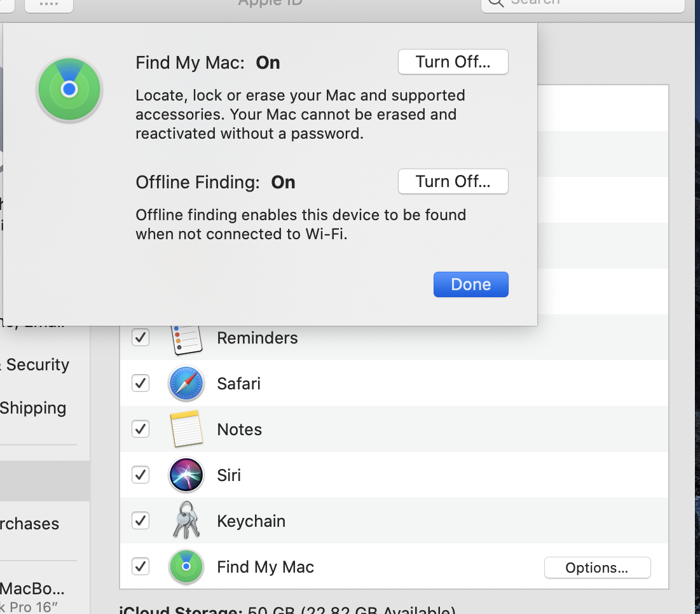Uncheck the Notes checkbox

(x=141, y=429)
